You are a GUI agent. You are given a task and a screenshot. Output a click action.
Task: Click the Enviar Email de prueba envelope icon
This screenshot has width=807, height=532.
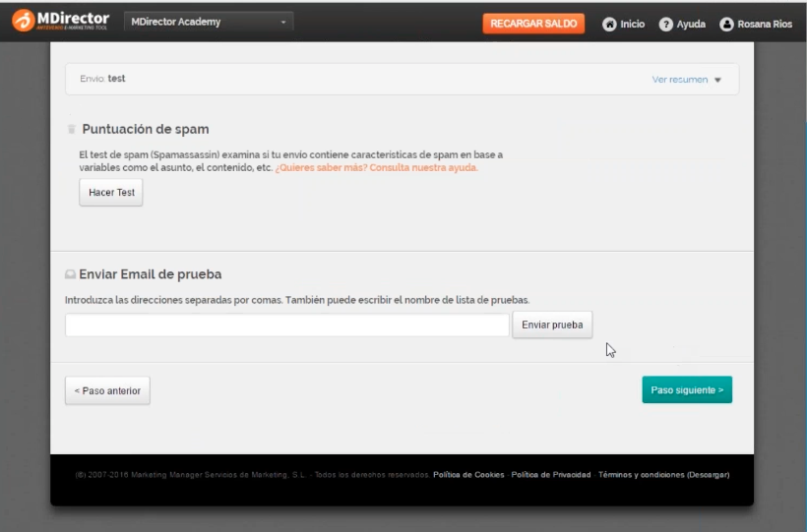tap(71, 274)
